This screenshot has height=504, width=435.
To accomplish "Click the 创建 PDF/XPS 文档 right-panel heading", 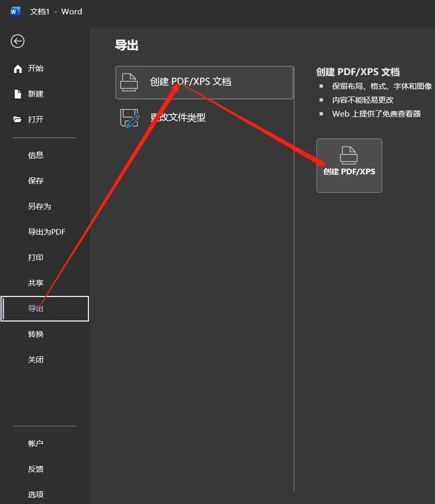I will click(x=358, y=72).
